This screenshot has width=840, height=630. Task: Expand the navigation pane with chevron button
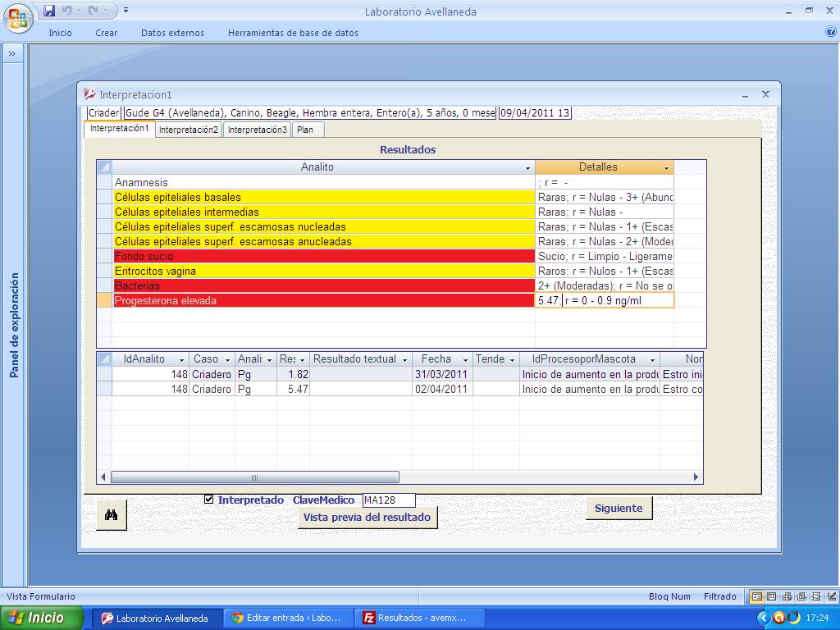[12, 53]
